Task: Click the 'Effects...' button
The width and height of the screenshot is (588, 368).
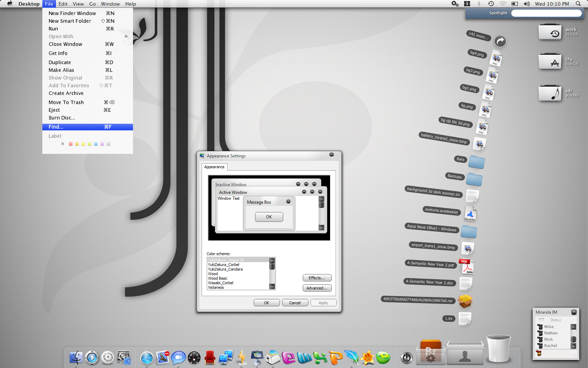Action: click(317, 278)
